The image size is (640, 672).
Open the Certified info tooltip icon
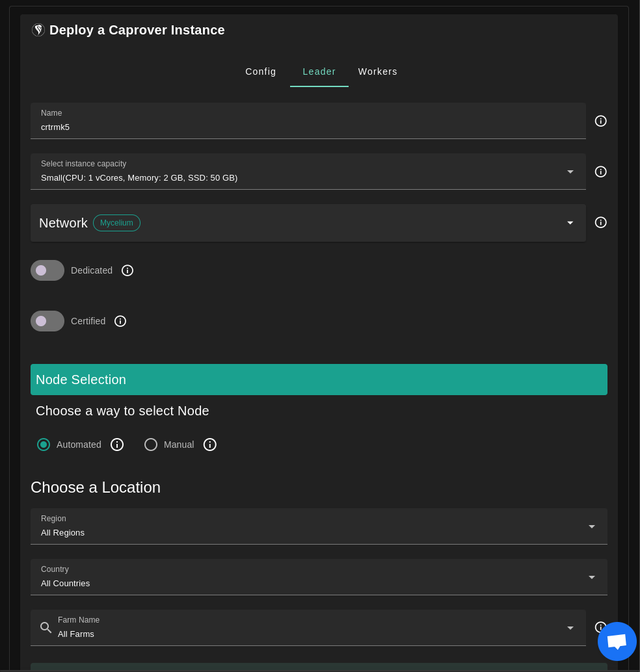point(120,321)
